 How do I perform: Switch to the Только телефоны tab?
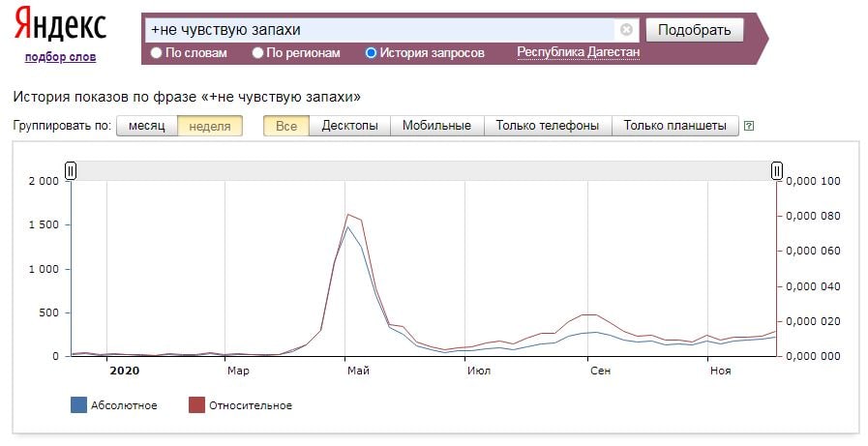548,126
